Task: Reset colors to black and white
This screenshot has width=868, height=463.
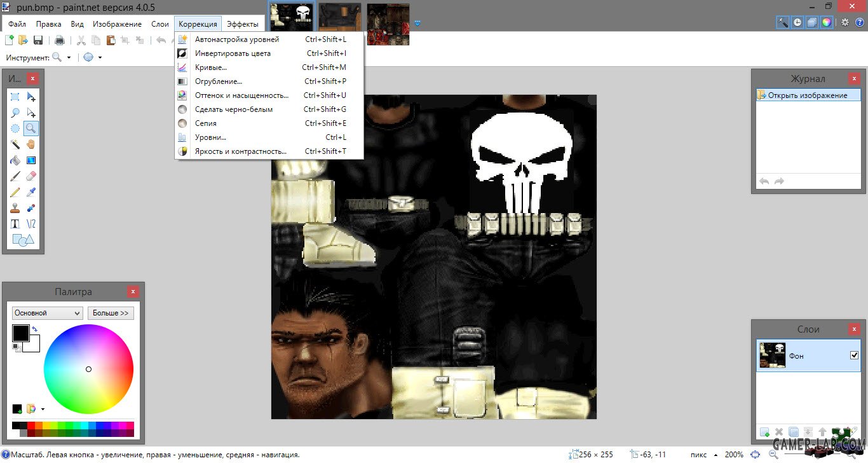Action: (16, 347)
